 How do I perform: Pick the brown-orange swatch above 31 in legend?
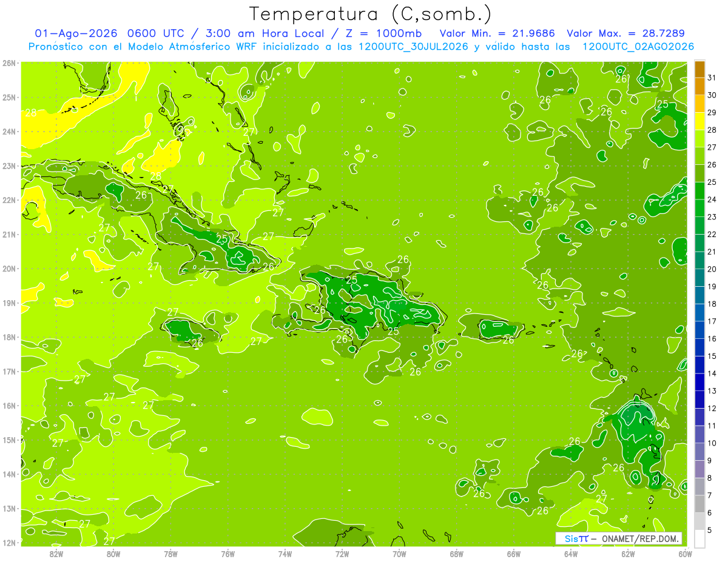pos(699,69)
